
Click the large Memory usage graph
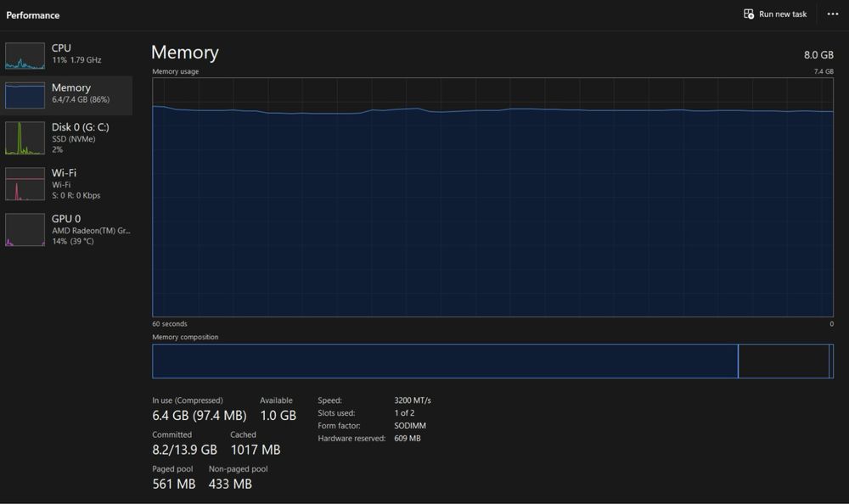tap(492, 197)
